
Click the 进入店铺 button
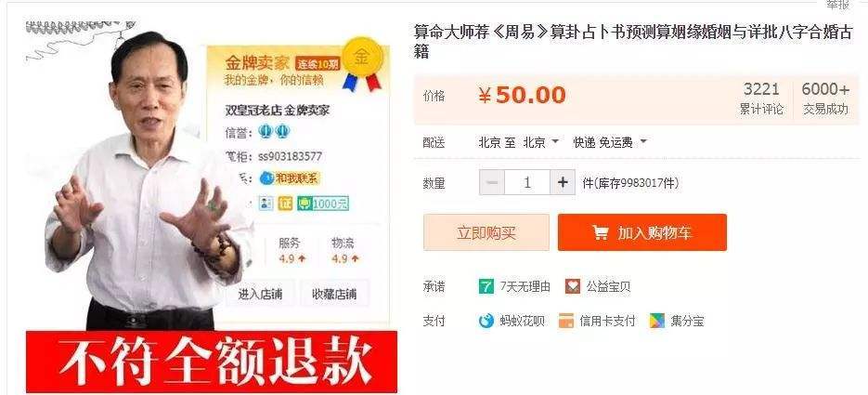[x=260, y=295]
